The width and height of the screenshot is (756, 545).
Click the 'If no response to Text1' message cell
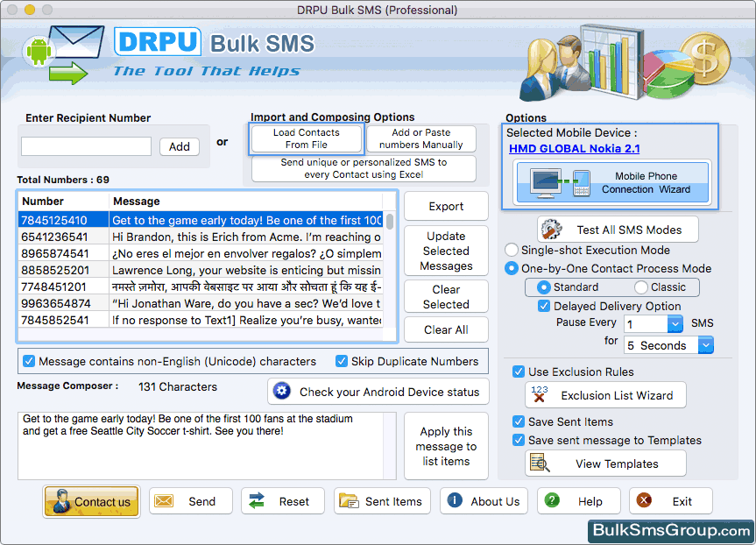[246, 320]
